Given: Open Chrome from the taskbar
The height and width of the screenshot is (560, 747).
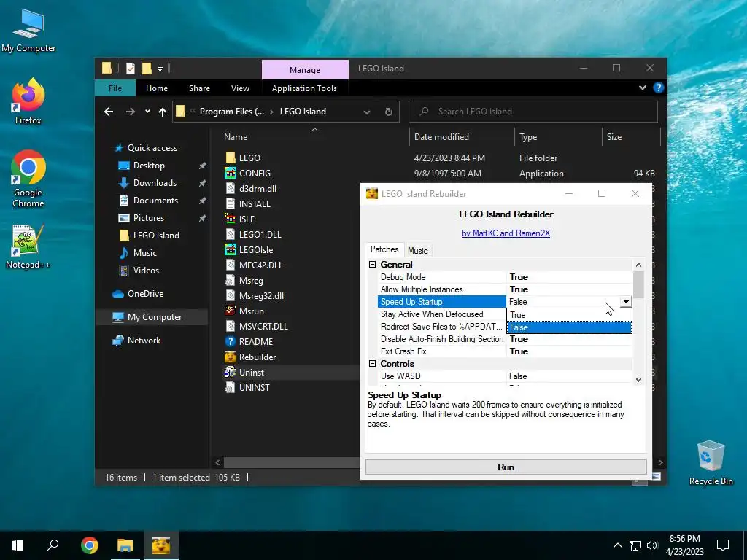Looking at the screenshot, I should click(90, 545).
